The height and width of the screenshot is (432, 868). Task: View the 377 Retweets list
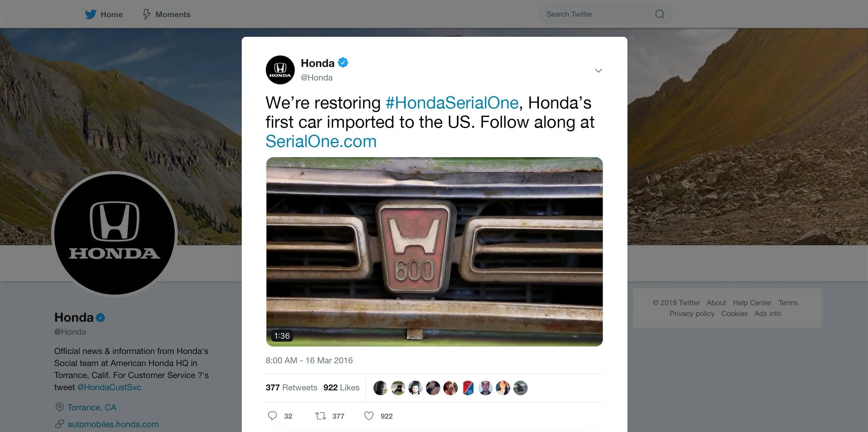point(291,388)
